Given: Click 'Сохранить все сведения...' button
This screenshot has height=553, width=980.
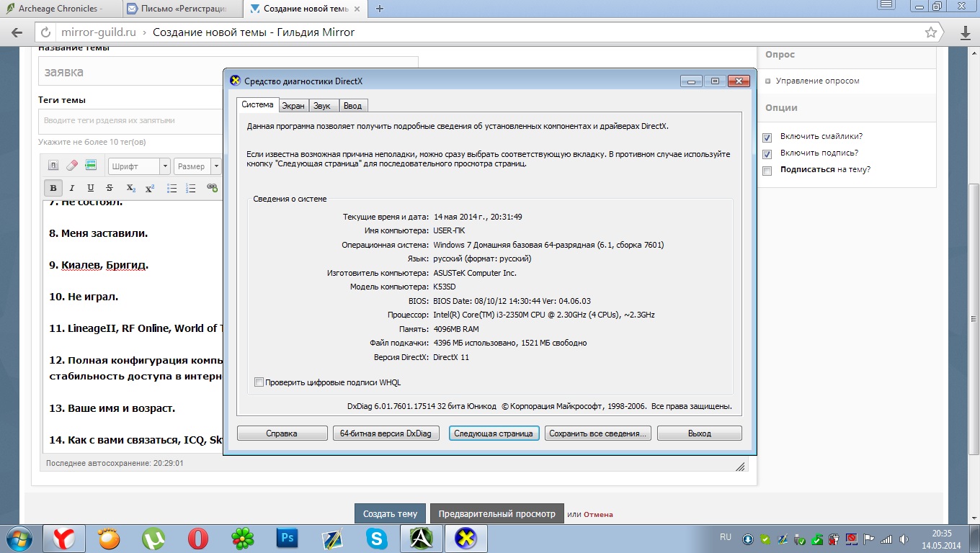Looking at the screenshot, I should (x=598, y=433).
